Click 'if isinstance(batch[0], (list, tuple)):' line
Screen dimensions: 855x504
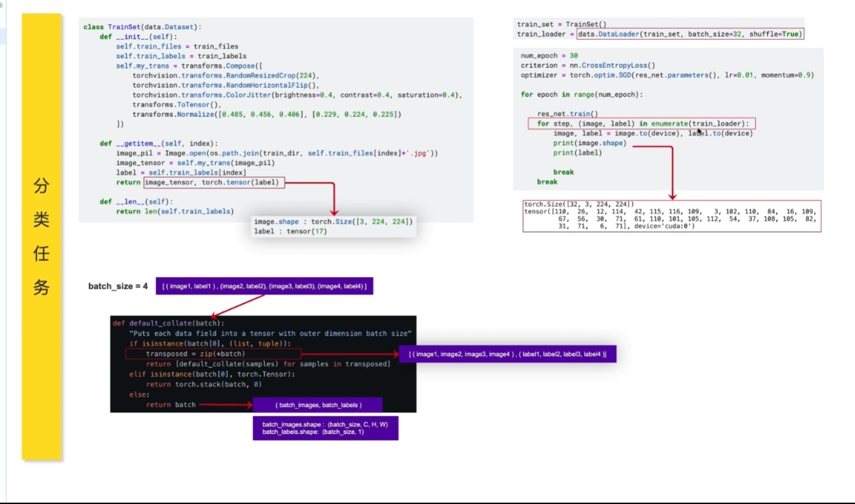coord(210,343)
